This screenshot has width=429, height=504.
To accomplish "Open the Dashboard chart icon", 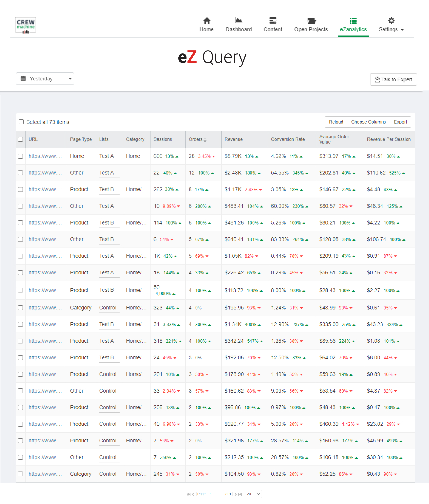I will coord(238,20).
